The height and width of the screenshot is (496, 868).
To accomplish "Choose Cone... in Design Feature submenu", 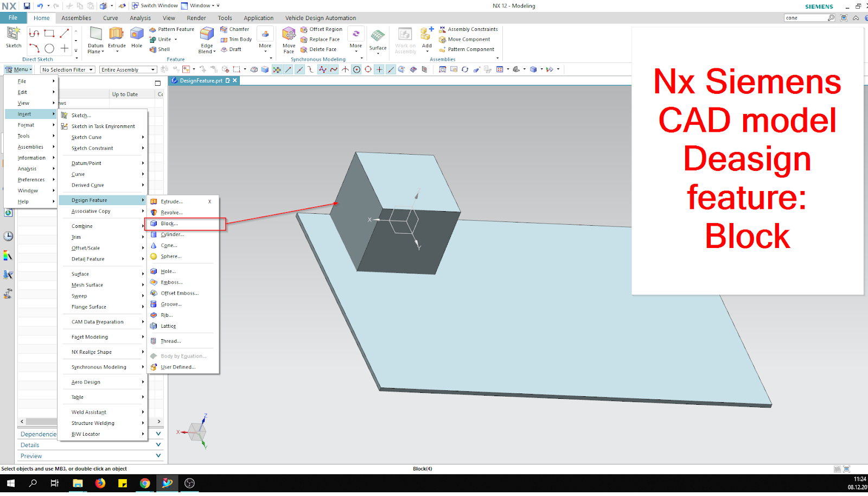I will (x=183, y=245).
